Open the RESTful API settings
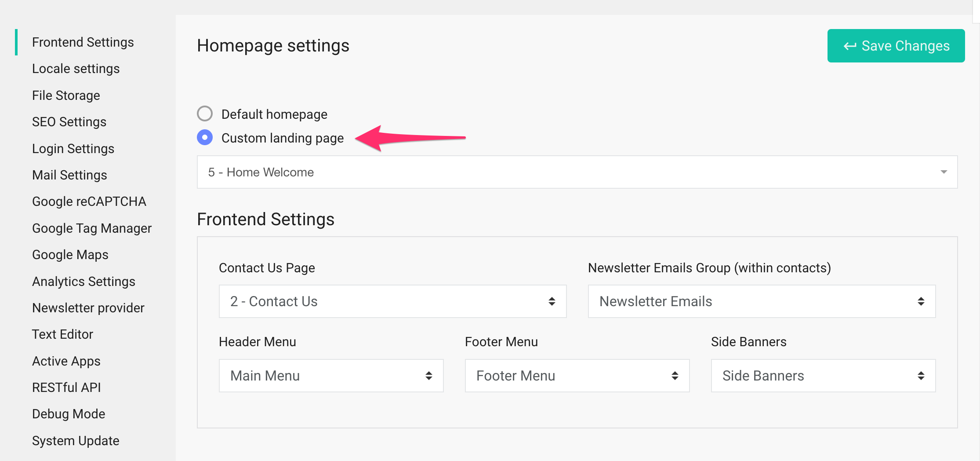Screen dimensions: 980x461 tap(66, 388)
